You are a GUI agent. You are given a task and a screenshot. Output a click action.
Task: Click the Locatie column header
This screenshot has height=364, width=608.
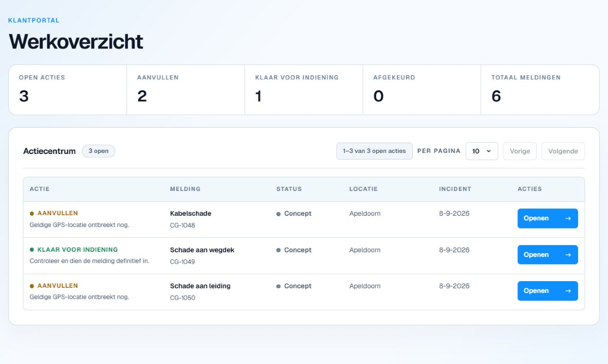pos(363,189)
